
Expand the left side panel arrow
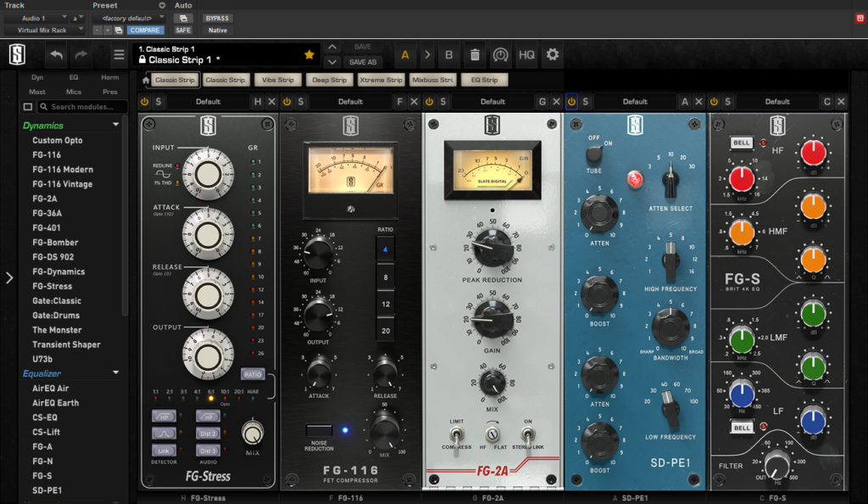pos(8,277)
